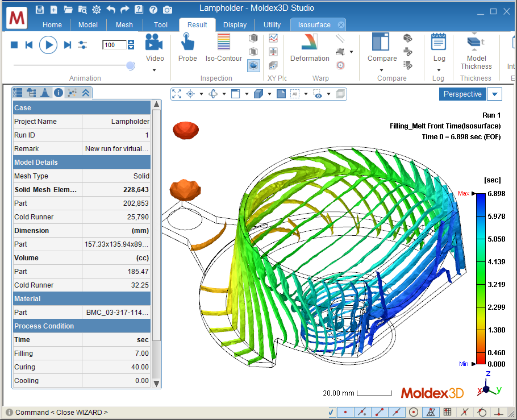Click the Save project icon
Image resolution: width=517 pixels, height=420 pixels.
40,10
